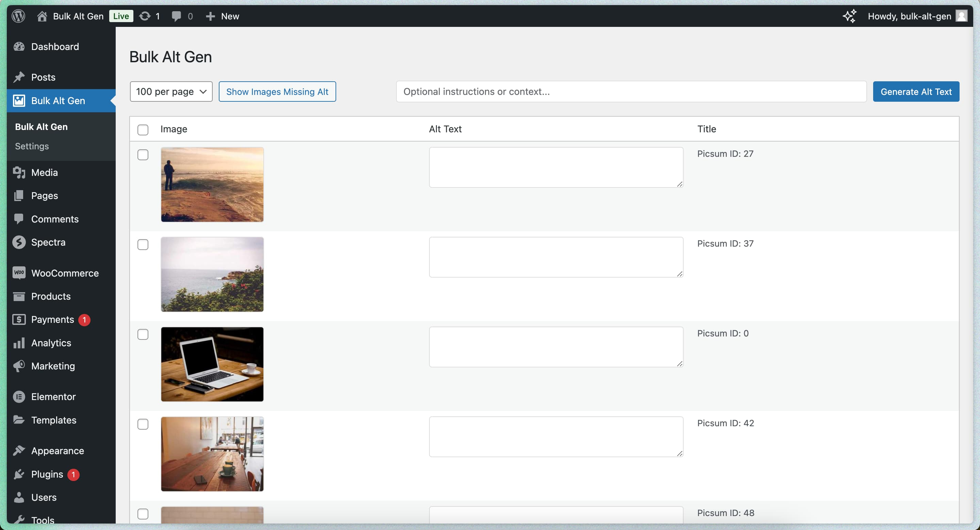Open the updates icon in the top bar
This screenshot has width=980, height=530.
(145, 16)
